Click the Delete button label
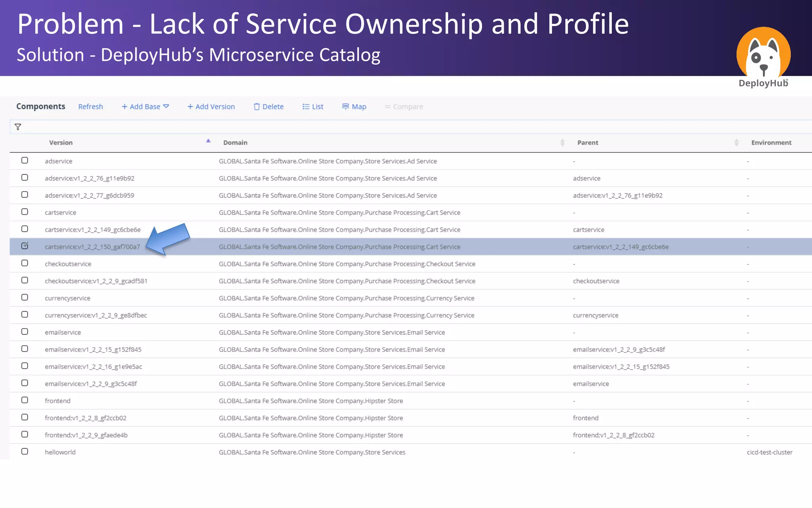Image resolution: width=812 pixels, height=508 pixels. pyautogui.click(x=273, y=107)
